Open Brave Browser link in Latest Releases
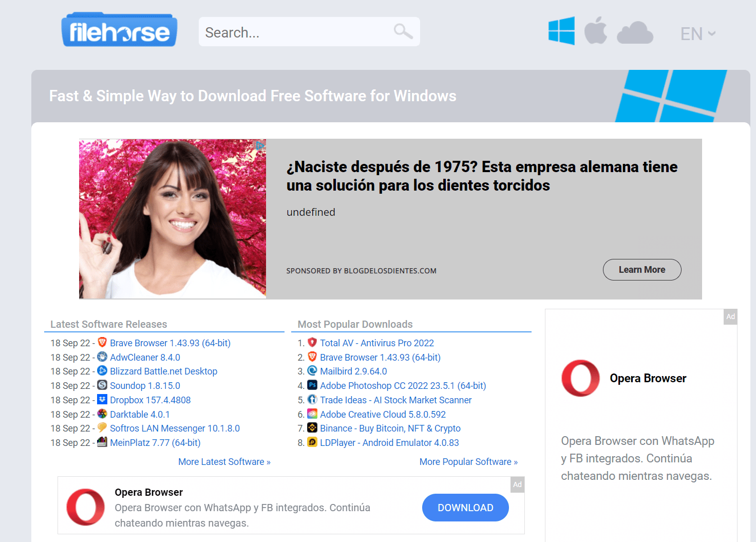Image resolution: width=756 pixels, height=542 pixels. click(170, 343)
